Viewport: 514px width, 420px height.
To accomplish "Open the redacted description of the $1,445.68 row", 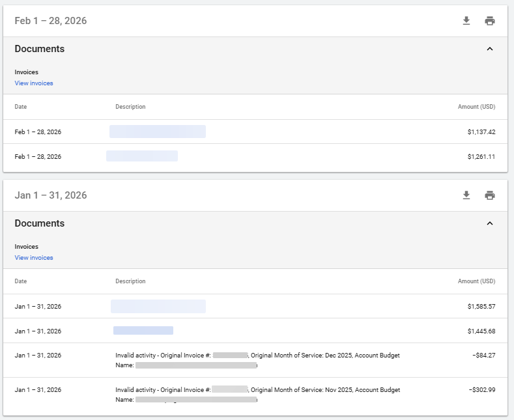I will click(143, 331).
